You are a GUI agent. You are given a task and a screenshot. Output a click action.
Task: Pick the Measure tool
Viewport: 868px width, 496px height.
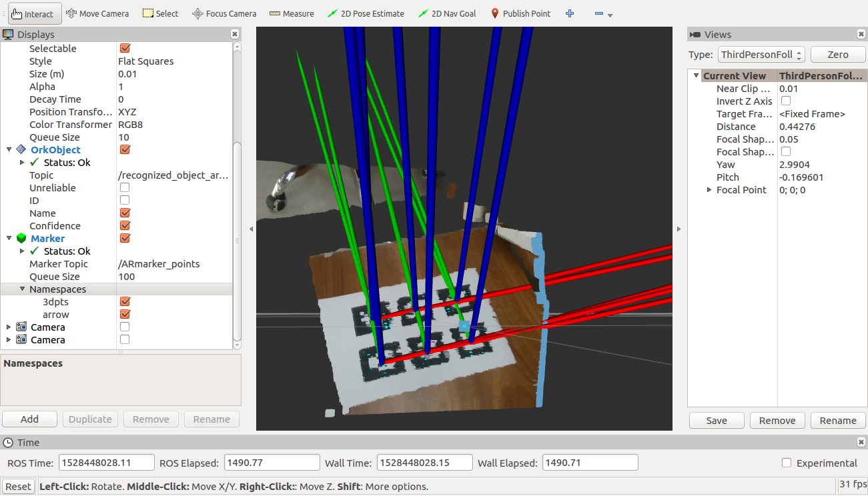coord(292,13)
